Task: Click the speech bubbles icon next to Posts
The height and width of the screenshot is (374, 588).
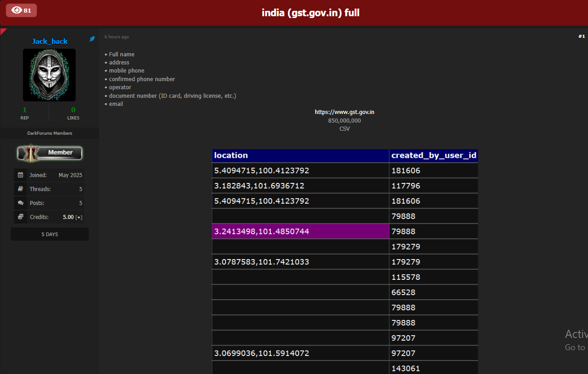Action: tap(20, 203)
